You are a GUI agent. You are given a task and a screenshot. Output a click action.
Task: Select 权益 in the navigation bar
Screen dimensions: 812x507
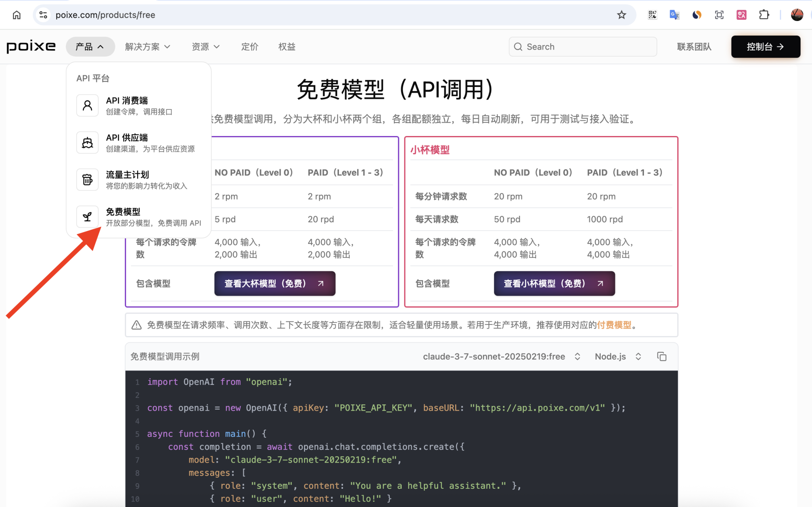286,46
